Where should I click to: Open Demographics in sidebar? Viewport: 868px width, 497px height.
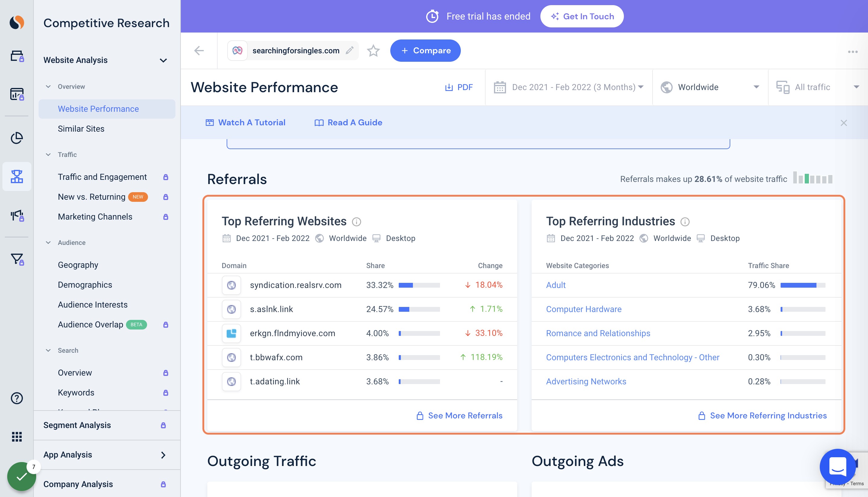tap(85, 285)
